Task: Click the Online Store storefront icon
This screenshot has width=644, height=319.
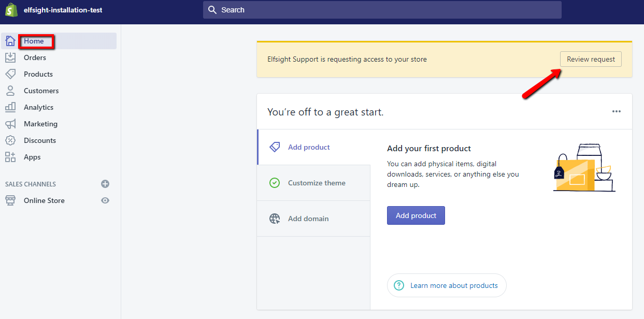Action: (10, 200)
